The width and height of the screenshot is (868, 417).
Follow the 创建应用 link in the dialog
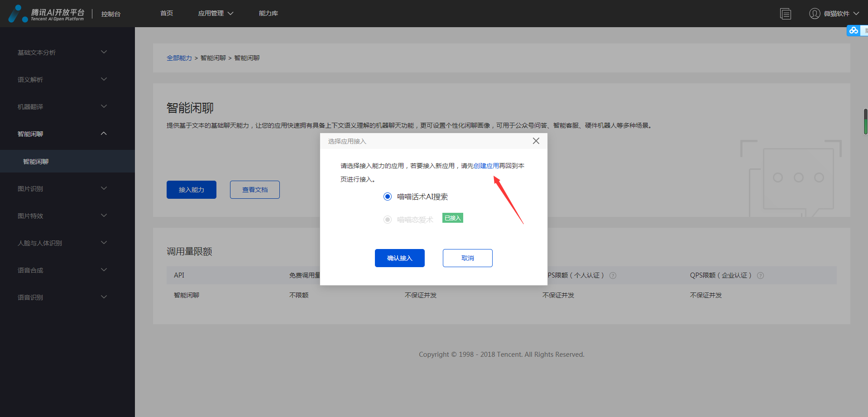[486, 166]
